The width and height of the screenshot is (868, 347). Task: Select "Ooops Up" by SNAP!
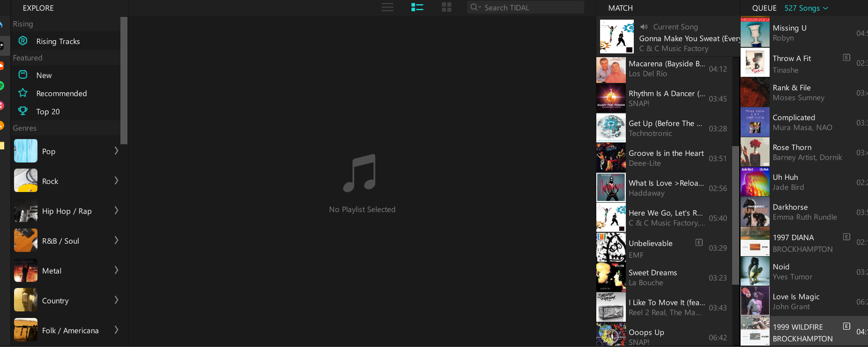(x=664, y=335)
